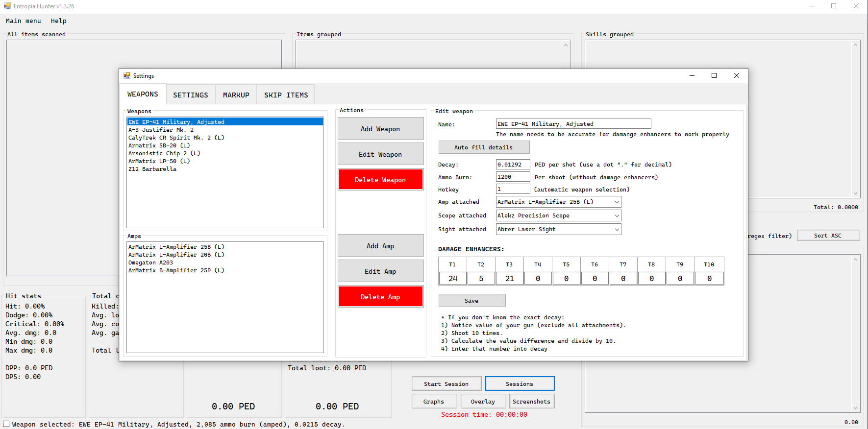
Task: Click the Edit Weapon button
Action: 380,154
